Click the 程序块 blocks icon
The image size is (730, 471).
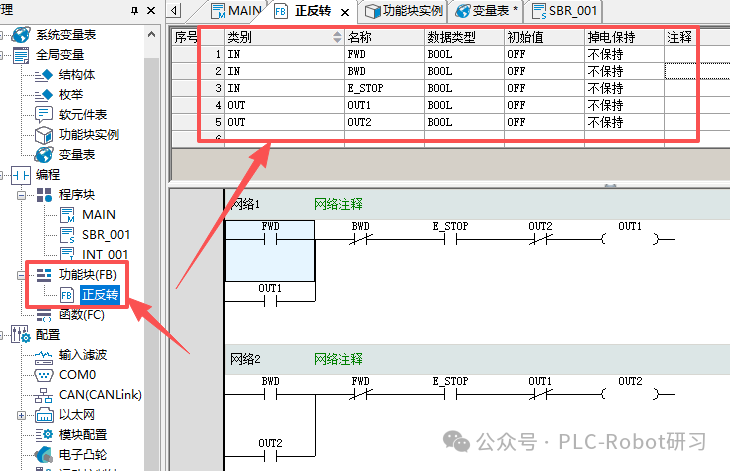coord(44,195)
